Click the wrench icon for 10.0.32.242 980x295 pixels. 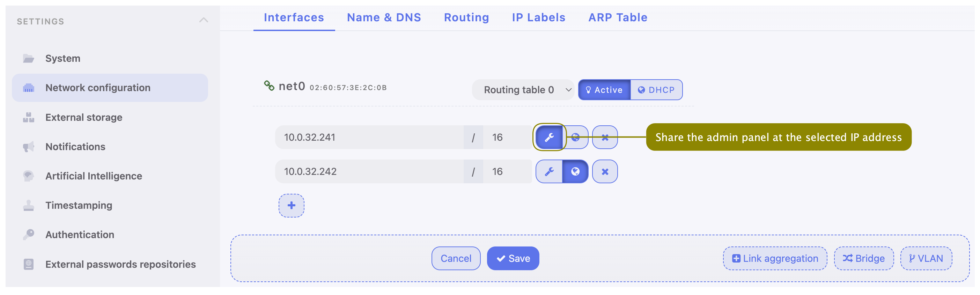coord(548,172)
